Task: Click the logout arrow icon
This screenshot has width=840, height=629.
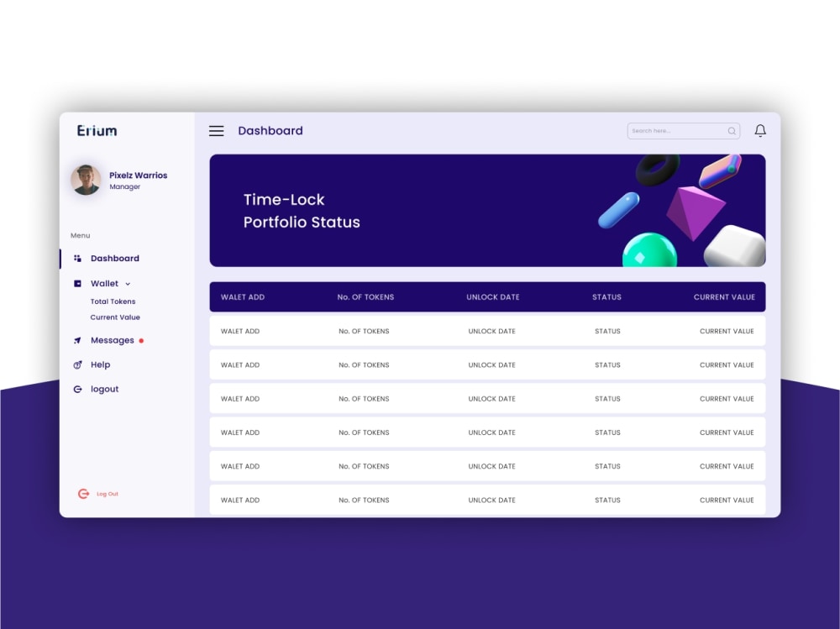Action: [77, 389]
